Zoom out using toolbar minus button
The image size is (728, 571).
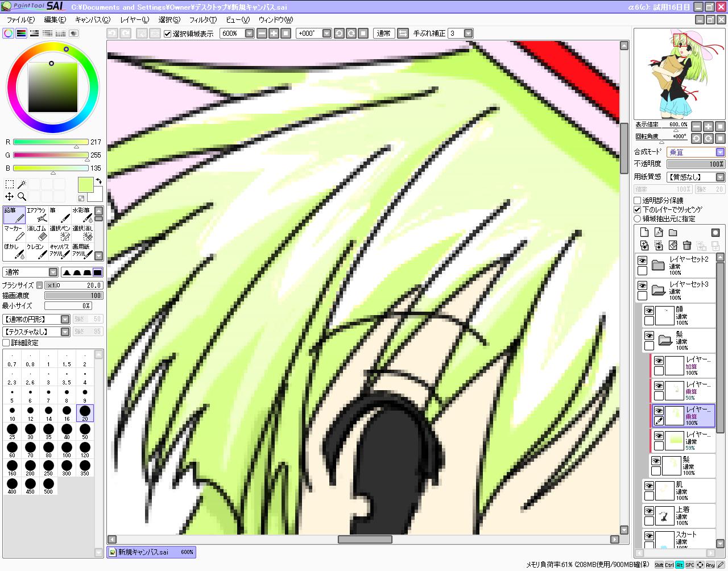[x=262, y=34]
